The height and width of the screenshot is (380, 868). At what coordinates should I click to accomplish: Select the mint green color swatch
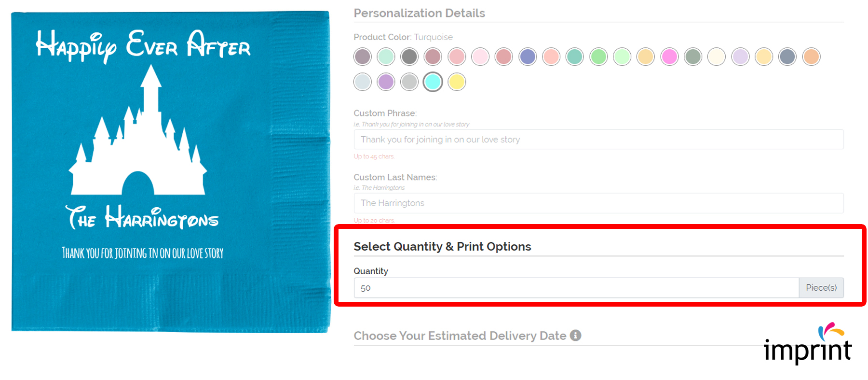386,57
